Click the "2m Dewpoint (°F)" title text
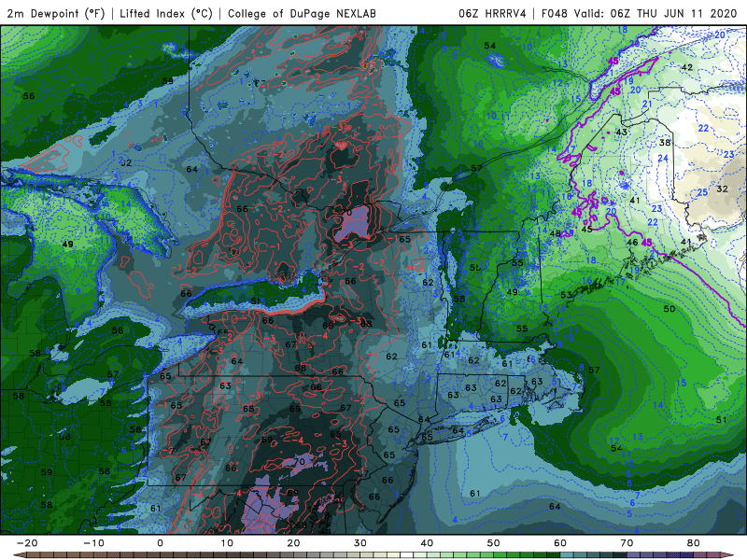 tap(55, 14)
